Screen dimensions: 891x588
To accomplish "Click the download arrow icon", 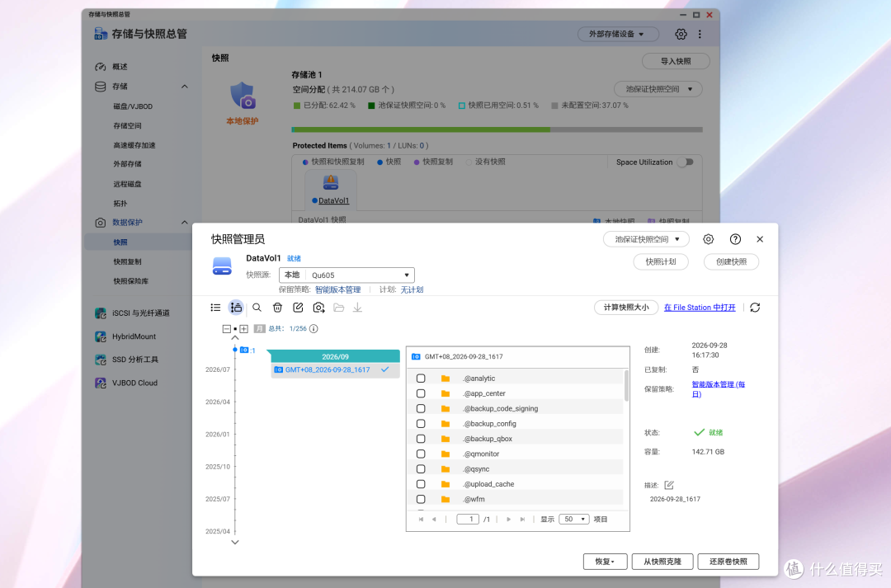I will point(357,308).
